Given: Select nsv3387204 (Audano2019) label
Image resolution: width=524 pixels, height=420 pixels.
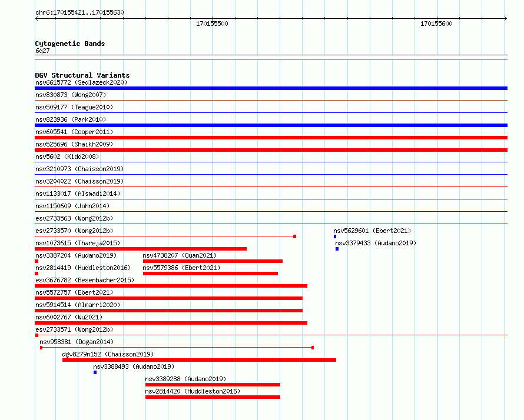Looking at the screenshot, I should point(76,255).
